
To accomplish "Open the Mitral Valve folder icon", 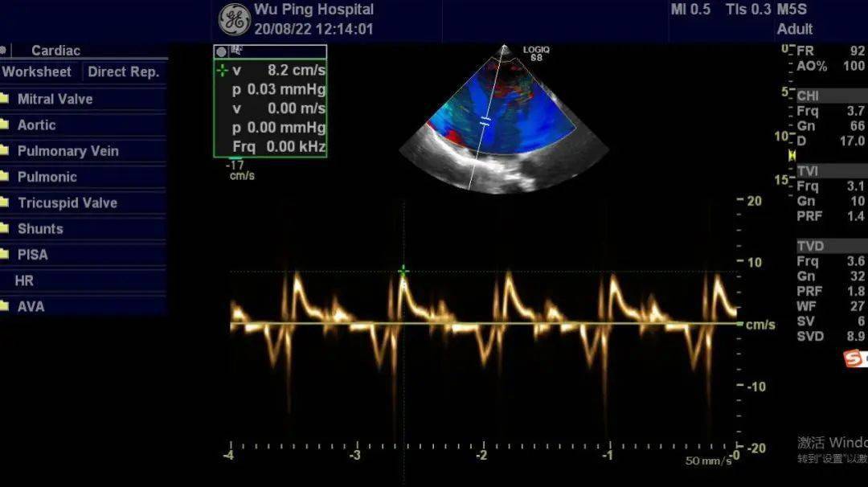I will pos(5,99).
